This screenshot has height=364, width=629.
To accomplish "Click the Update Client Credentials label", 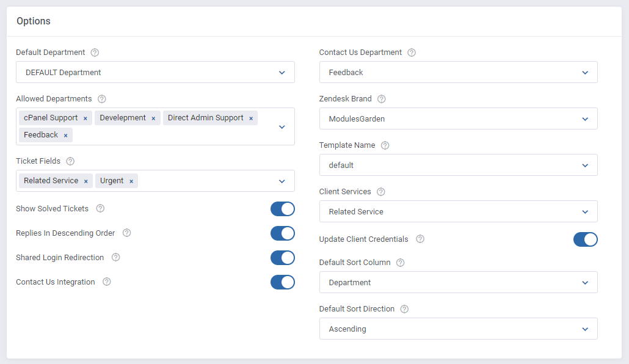I will (363, 239).
